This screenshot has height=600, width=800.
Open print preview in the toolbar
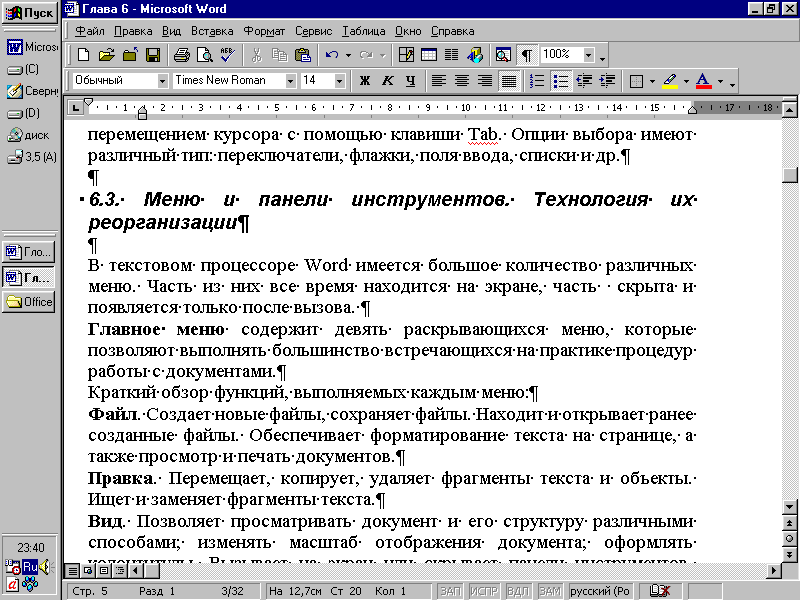pyautogui.click(x=205, y=55)
